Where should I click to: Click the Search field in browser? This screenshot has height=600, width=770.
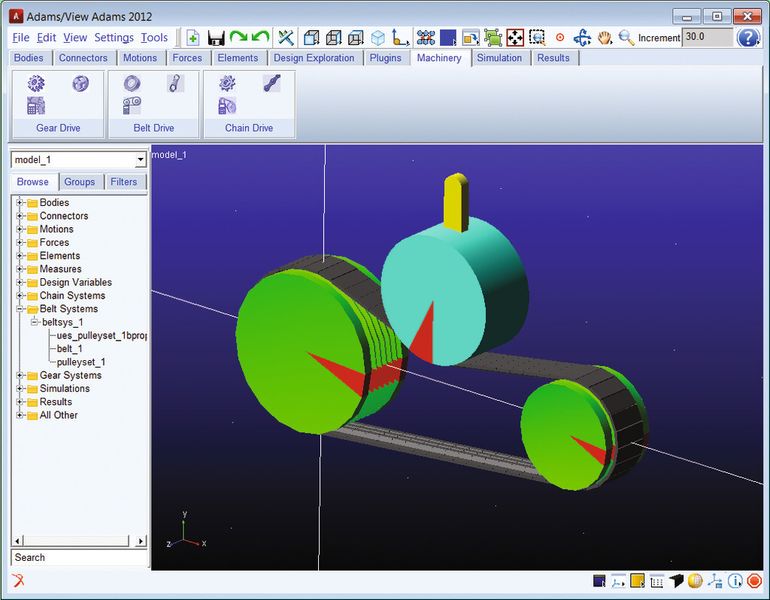[79, 557]
